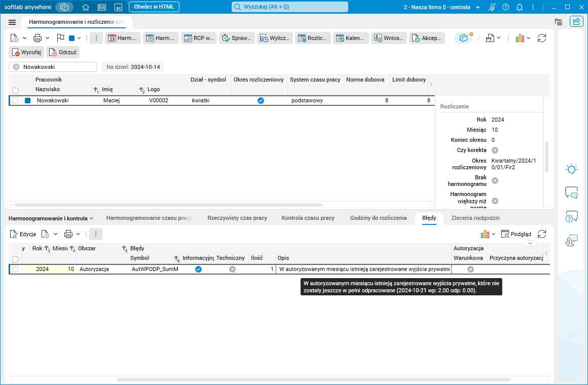Open the title bar three-dot menu
This screenshot has height=385, width=588.
pyautogui.click(x=533, y=7)
